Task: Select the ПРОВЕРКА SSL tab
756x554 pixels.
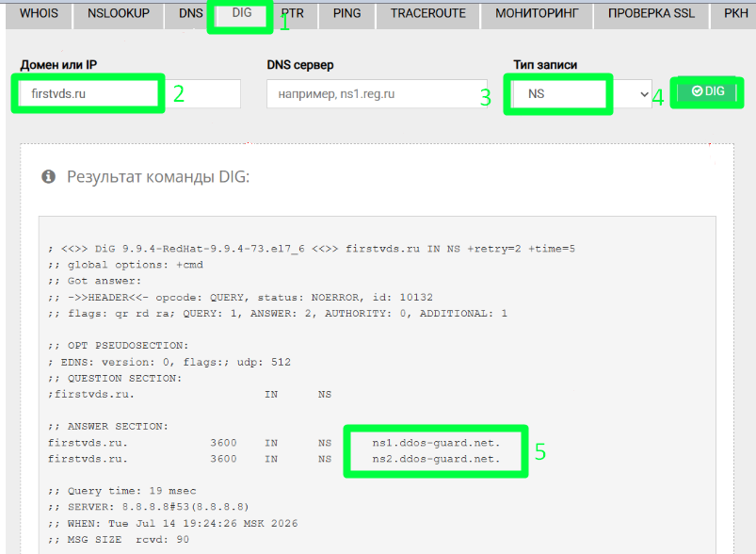Action: pos(651,14)
